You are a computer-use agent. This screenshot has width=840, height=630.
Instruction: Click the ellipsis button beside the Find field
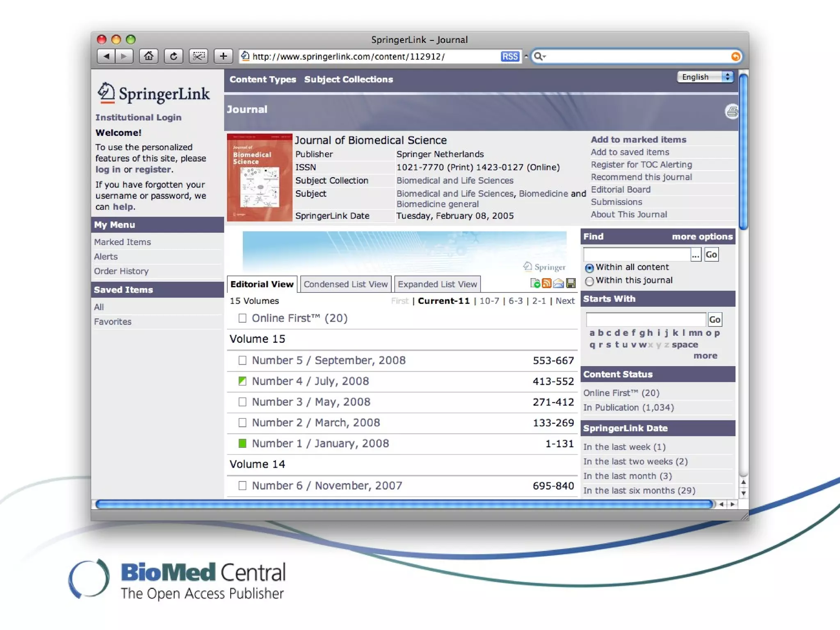click(x=696, y=255)
